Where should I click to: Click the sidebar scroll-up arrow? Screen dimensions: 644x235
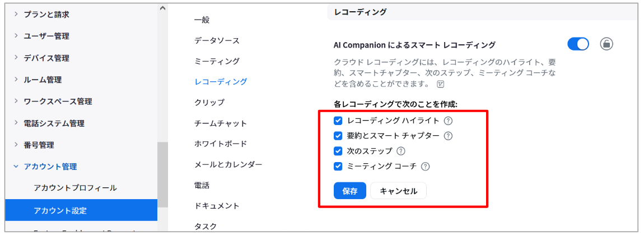[x=162, y=7]
